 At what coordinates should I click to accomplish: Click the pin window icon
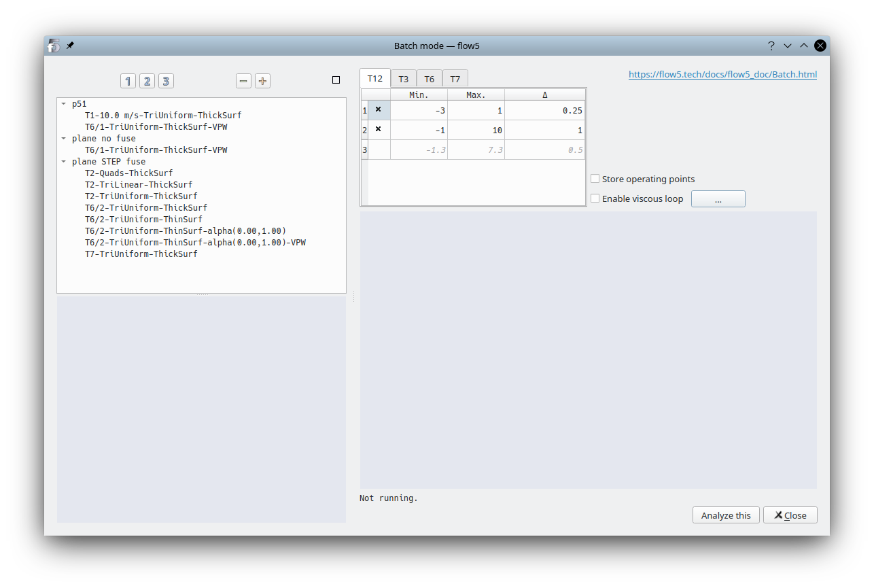(x=70, y=46)
